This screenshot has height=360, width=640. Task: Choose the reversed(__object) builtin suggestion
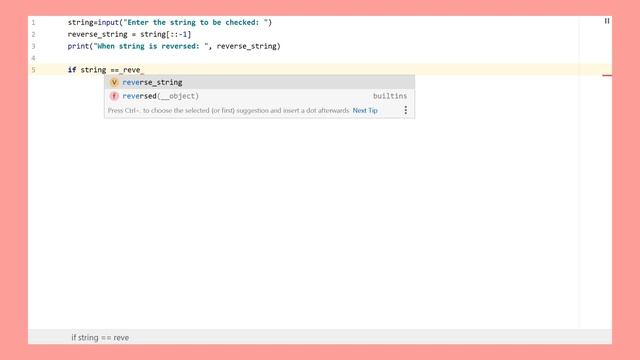pos(260,96)
